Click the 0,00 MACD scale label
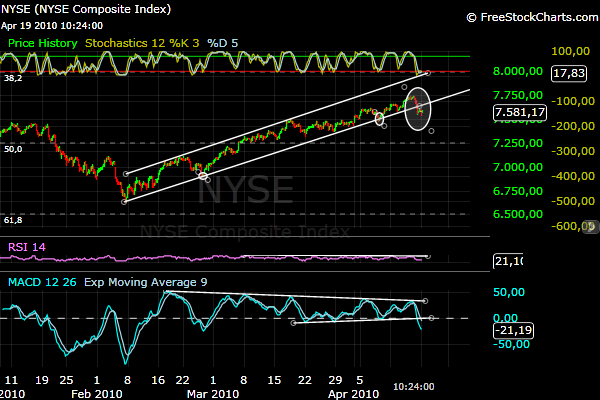 pos(505,318)
